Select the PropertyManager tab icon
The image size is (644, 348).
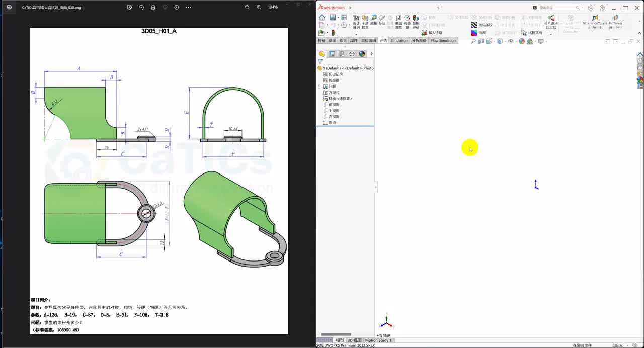[332, 54]
